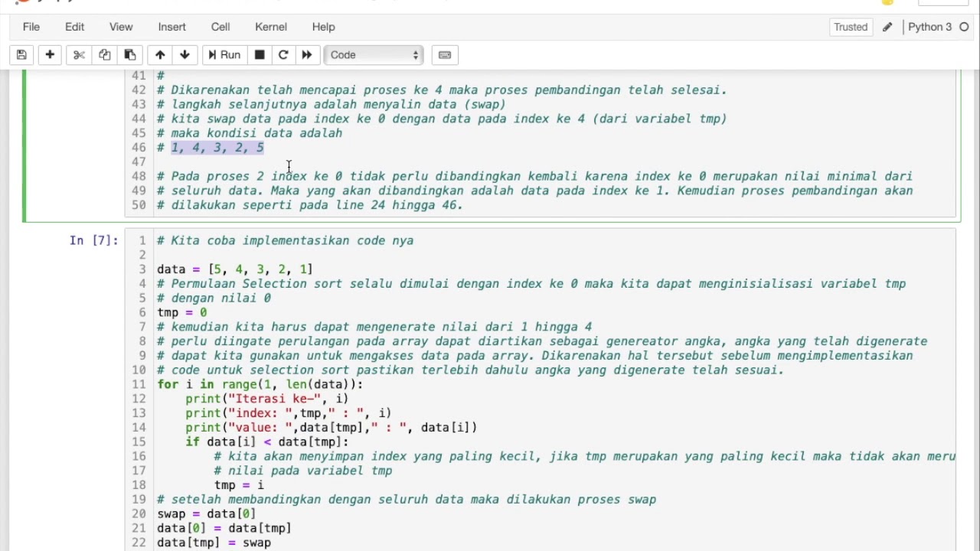Click the pencil edit mode indicator
The width and height of the screenshot is (980, 551).
(x=887, y=27)
